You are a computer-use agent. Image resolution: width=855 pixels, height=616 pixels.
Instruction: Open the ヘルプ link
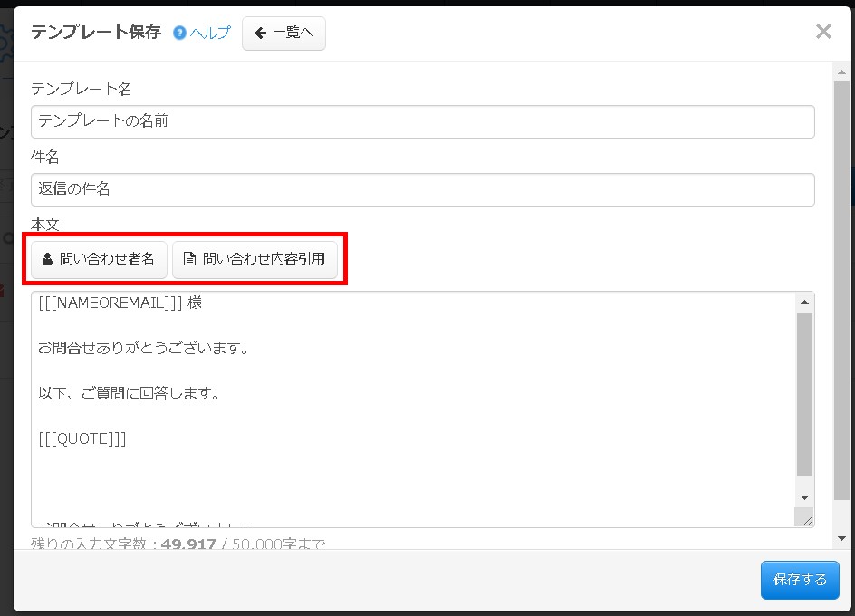(x=208, y=32)
